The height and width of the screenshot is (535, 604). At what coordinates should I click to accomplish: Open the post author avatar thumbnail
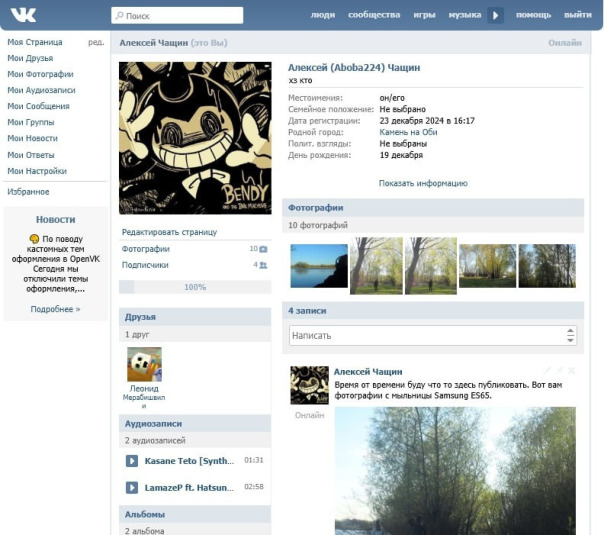coord(309,385)
